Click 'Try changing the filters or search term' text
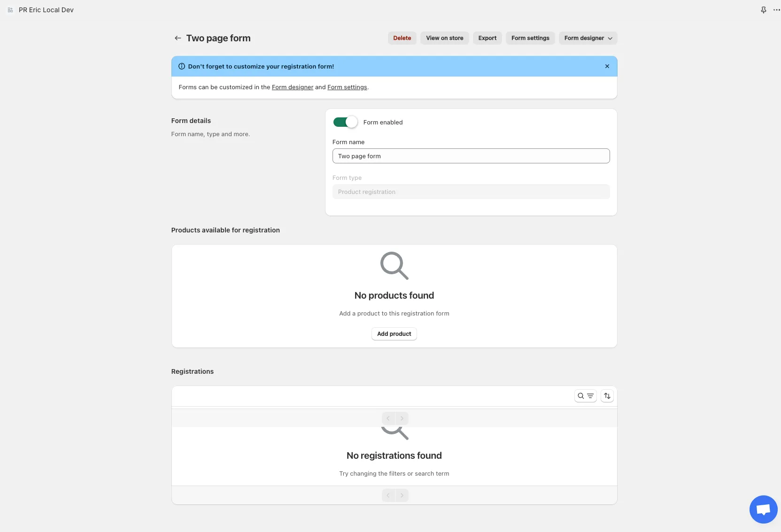Screen dimensions: 781x532 coord(394,474)
